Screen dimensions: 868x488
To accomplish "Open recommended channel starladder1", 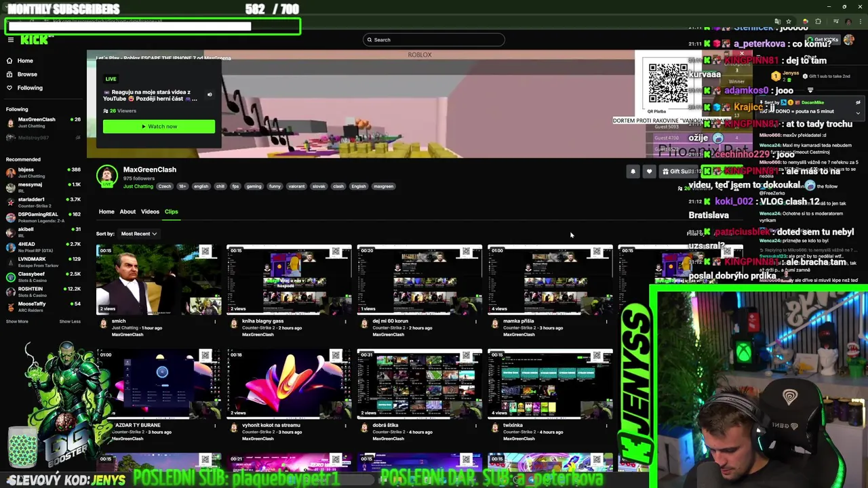I will 43,202.
